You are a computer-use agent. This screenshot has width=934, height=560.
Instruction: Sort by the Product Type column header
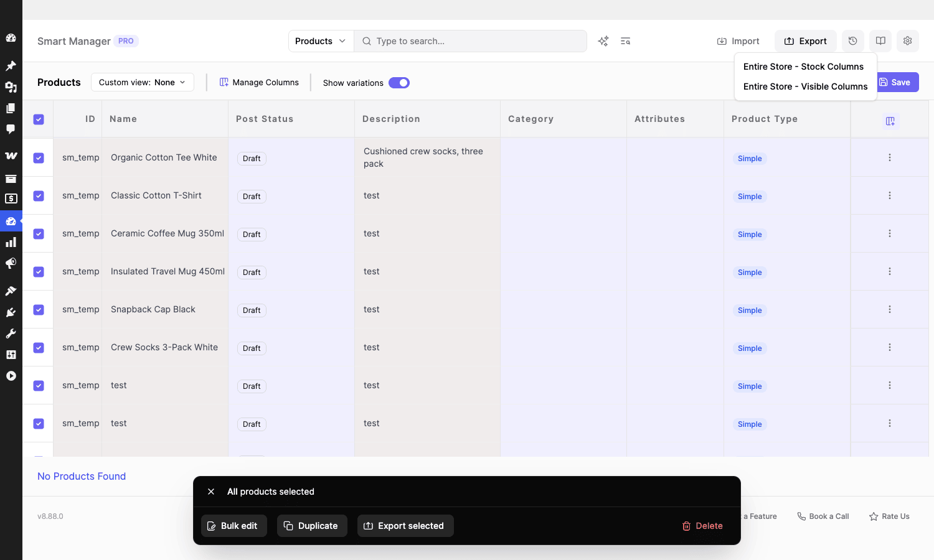pyautogui.click(x=765, y=119)
